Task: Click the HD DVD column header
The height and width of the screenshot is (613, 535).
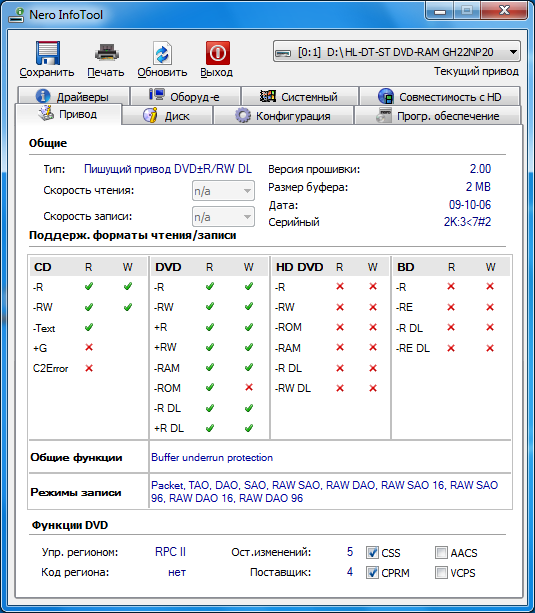Action: [300, 267]
